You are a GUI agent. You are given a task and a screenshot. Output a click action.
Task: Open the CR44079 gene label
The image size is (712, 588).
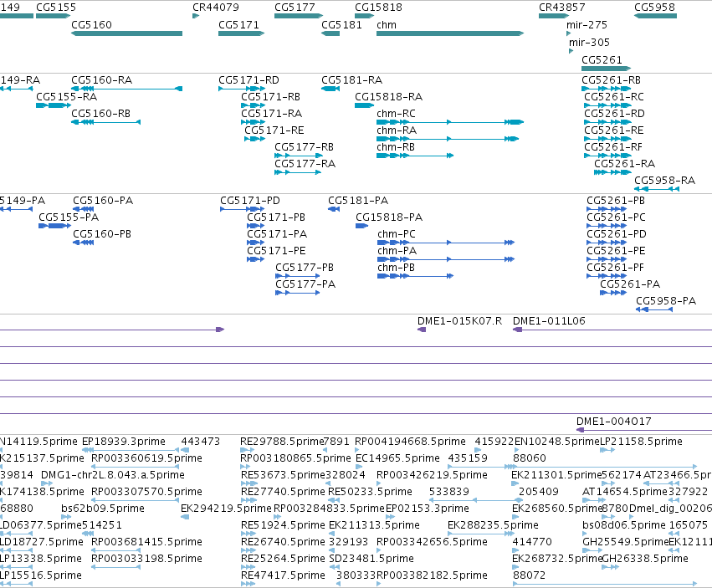(216, 8)
